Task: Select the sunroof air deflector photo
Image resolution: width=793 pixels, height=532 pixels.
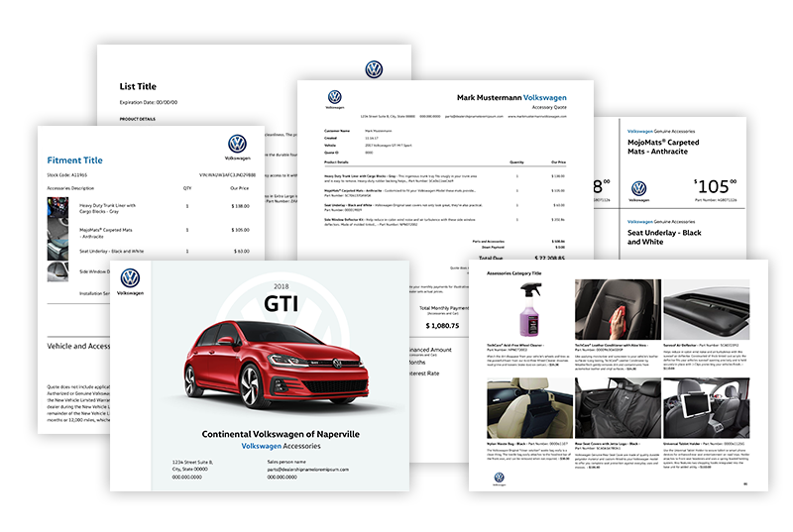Action: tap(706, 310)
